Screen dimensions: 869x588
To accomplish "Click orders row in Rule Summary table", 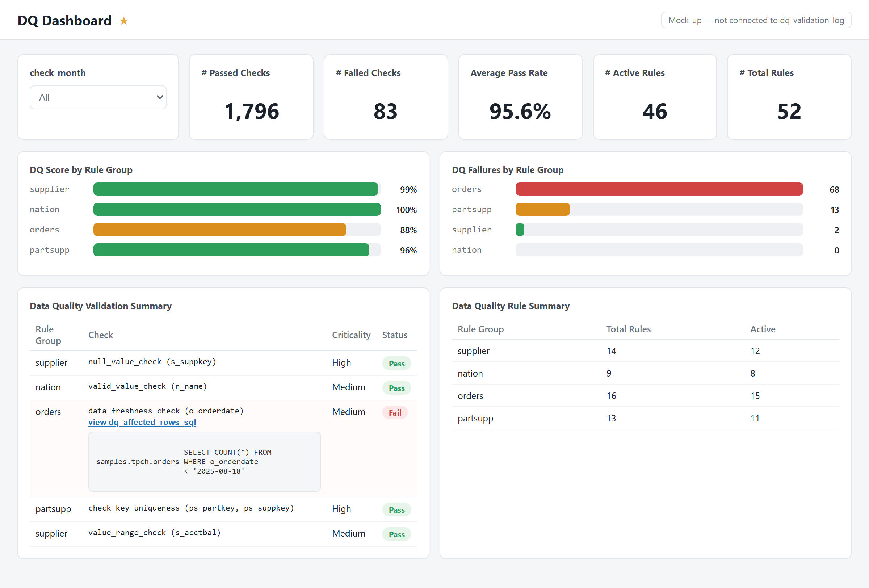I will click(x=645, y=396).
